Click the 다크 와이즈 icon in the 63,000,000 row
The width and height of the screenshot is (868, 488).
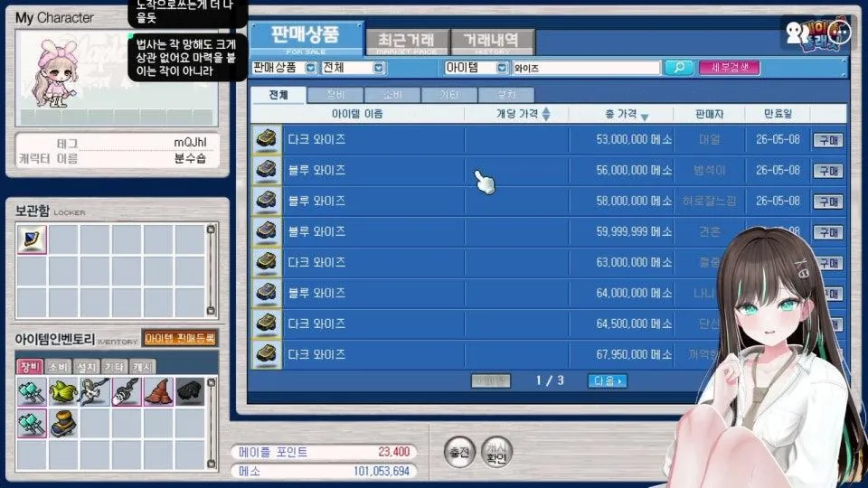click(x=266, y=262)
